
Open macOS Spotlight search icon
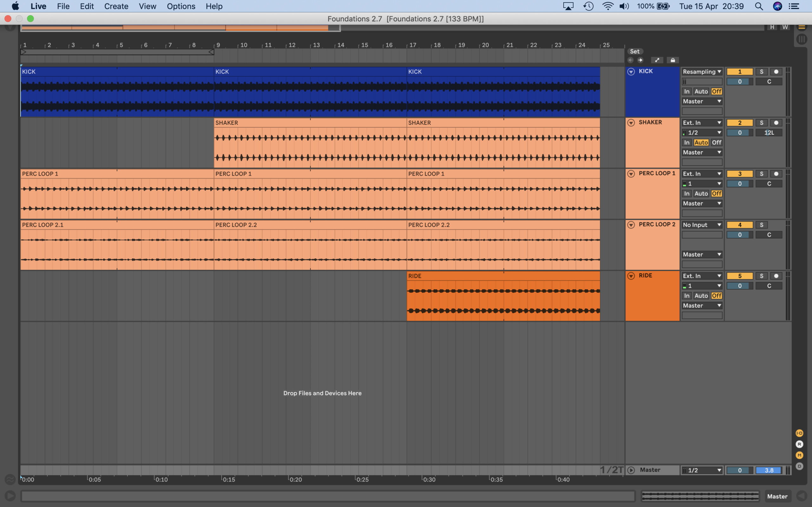click(x=759, y=6)
